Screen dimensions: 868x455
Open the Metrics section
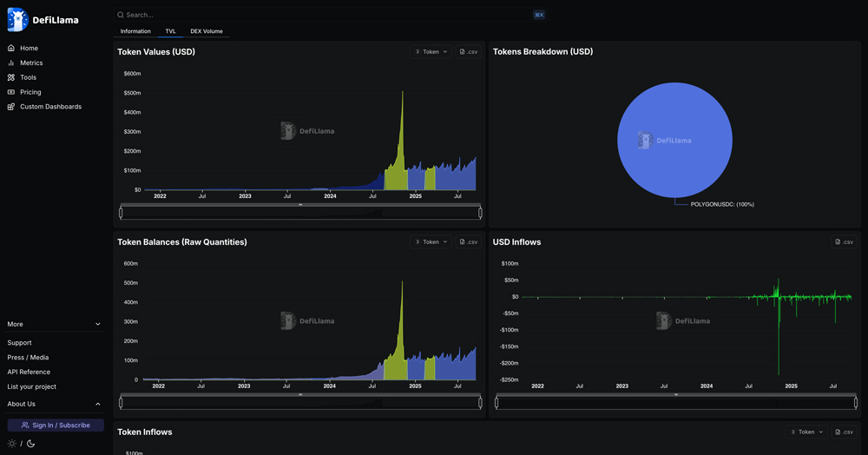click(30, 63)
